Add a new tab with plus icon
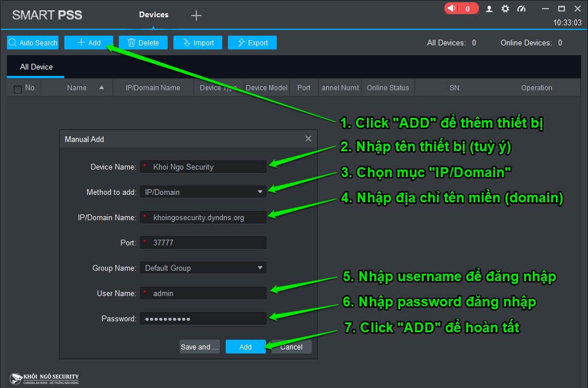The height and width of the screenshot is (388, 588). [x=196, y=16]
